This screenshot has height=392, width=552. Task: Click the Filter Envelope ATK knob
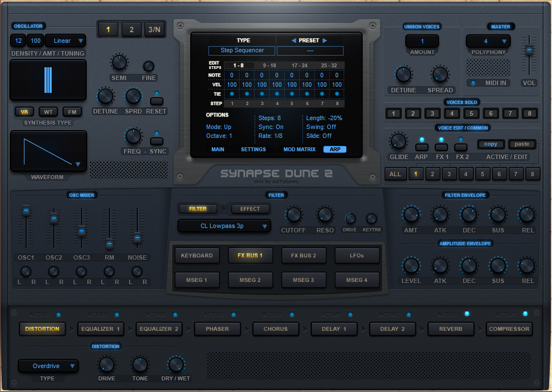click(x=440, y=215)
